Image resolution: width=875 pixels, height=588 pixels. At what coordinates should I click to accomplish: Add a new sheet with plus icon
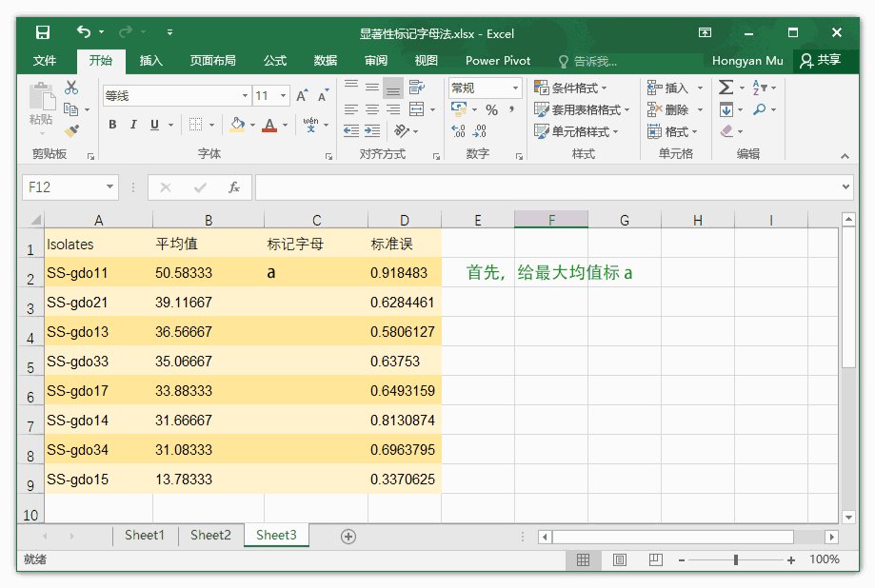click(x=348, y=537)
